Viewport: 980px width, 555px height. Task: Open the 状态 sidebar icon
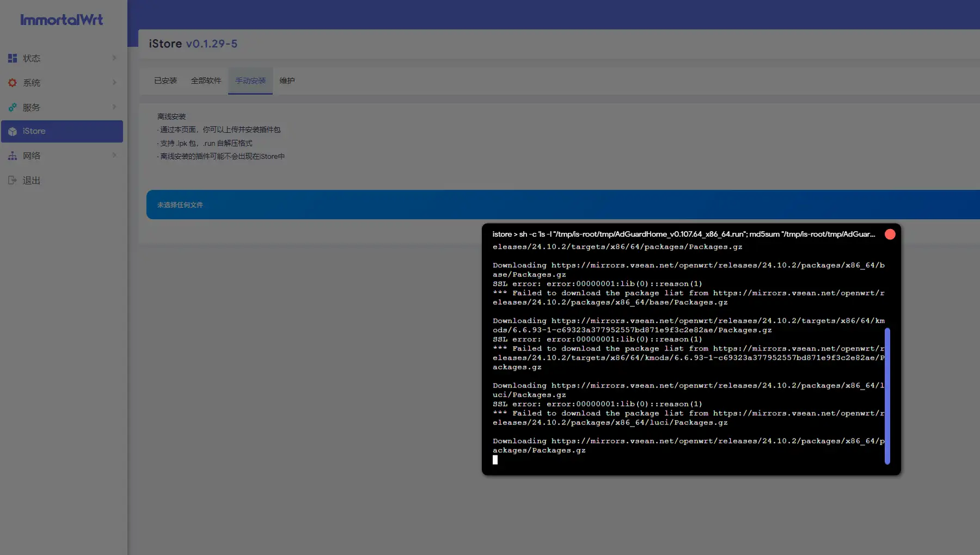tap(13, 58)
